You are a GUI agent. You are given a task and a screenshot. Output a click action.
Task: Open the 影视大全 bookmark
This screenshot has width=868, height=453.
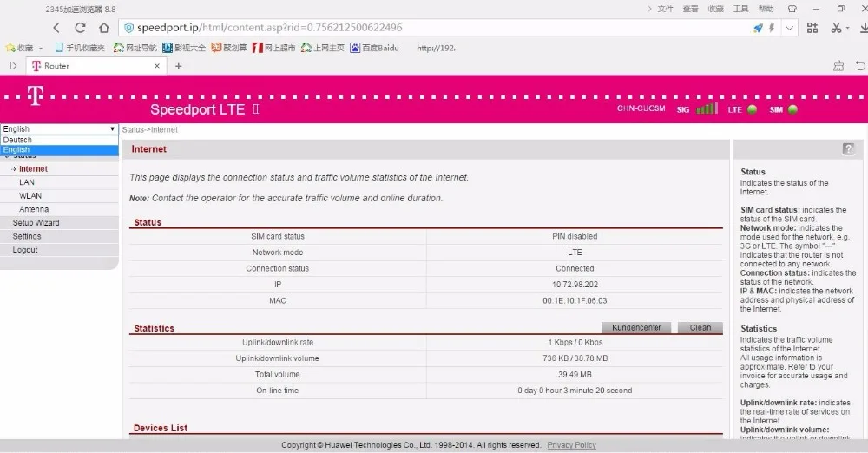[x=184, y=49]
